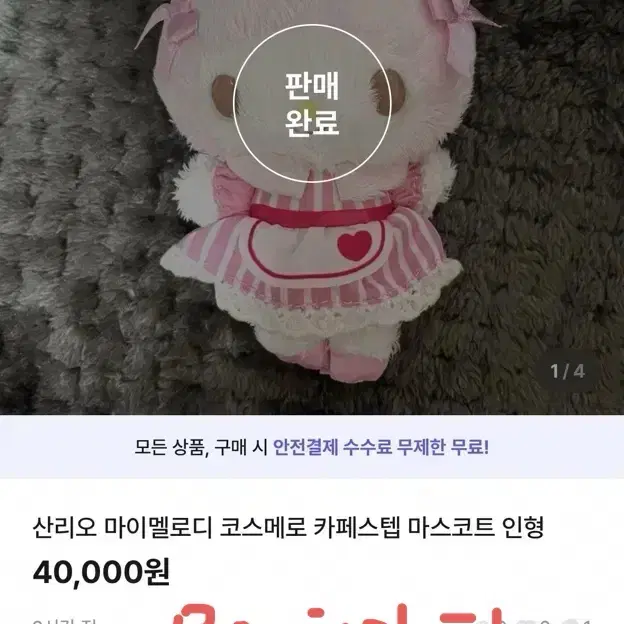
Task: Open the 안전결제 수수료 무제한 무료 link
Action: point(381,447)
